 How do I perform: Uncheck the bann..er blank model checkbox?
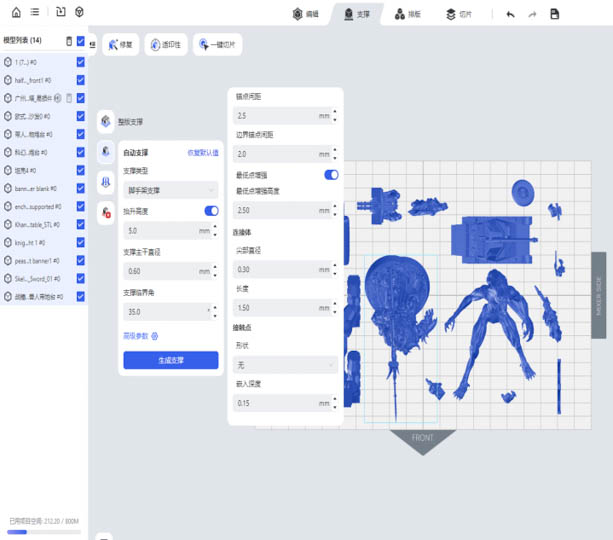click(81, 188)
